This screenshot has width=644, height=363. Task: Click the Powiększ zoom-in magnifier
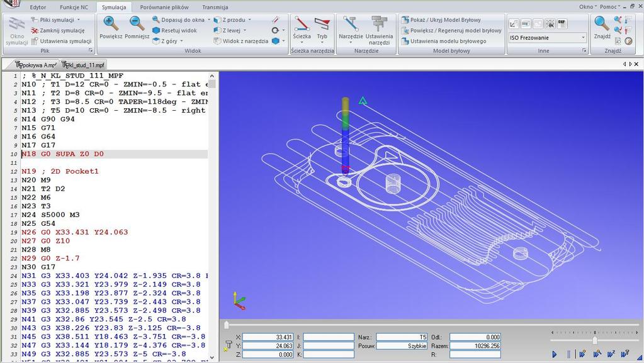coord(110,24)
